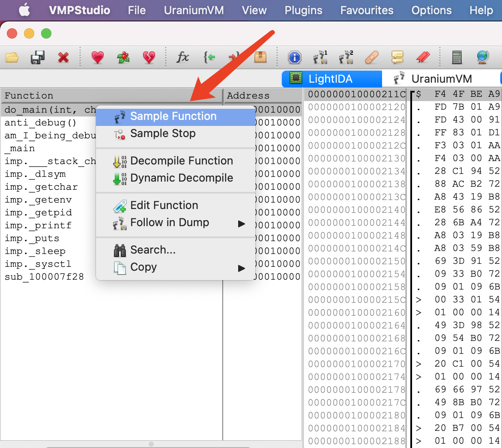Click dump address 000000010000215C
This screenshot has height=448, width=502.
357,300
